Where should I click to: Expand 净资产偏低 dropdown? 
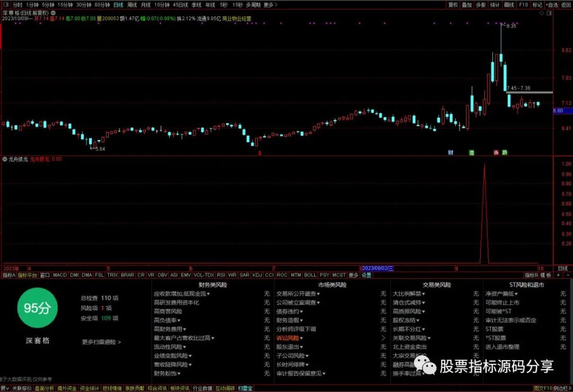point(502,294)
